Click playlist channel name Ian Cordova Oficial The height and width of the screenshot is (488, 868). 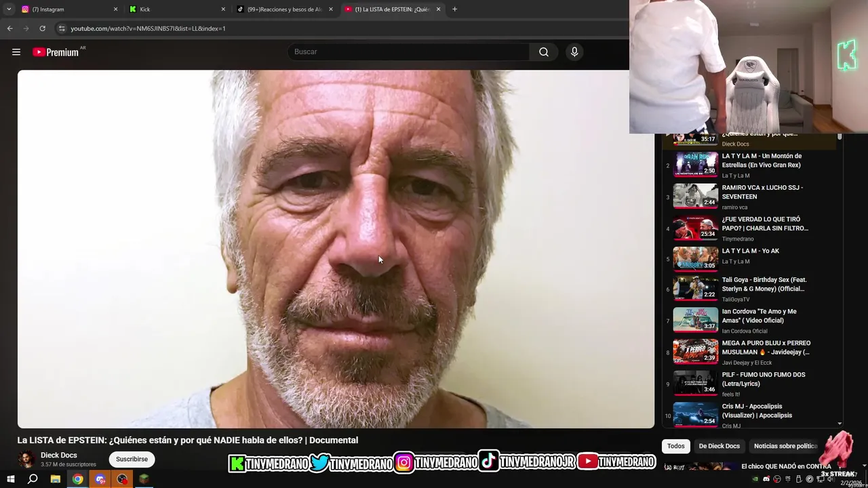tap(745, 331)
